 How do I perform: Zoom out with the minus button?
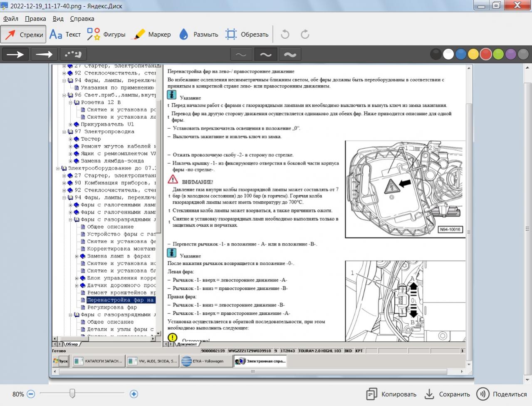[x=31, y=394]
